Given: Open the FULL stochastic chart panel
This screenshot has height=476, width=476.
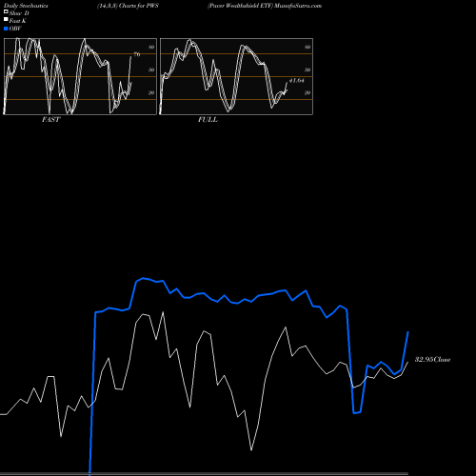Looking at the screenshot, I should (236, 76).
